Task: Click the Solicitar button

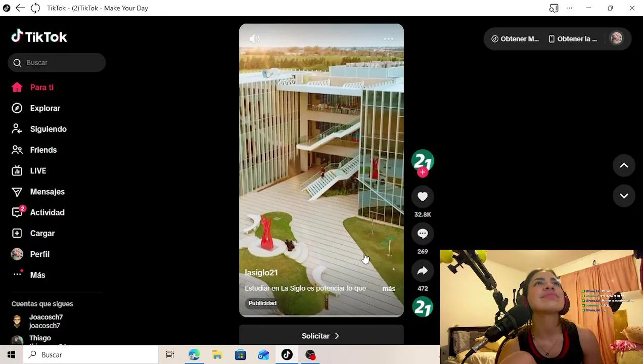Action: pos(321,336)
